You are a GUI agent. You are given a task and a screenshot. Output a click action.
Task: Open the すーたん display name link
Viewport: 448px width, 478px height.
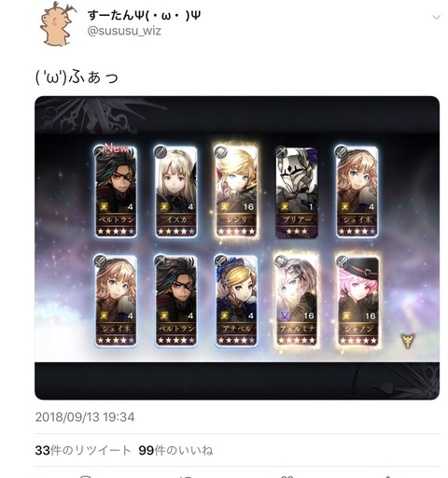pos(144,15)
